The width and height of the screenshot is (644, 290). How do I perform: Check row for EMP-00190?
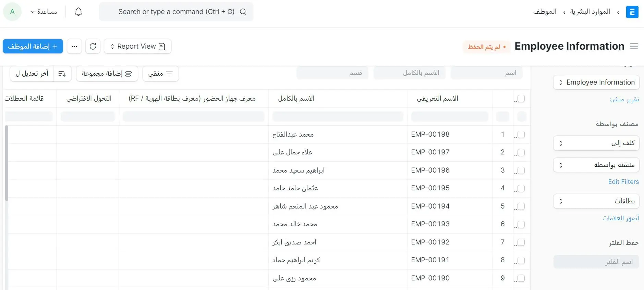tap(521, 278)
